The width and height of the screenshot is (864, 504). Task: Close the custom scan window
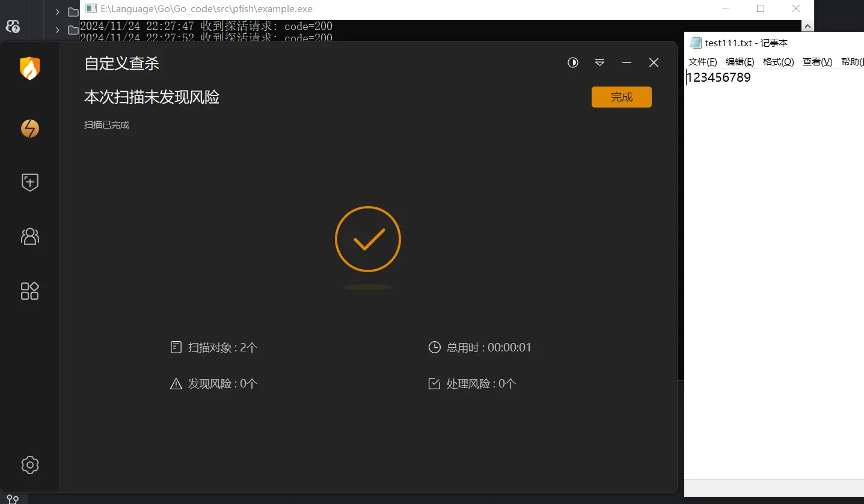(x=654, y=62)
